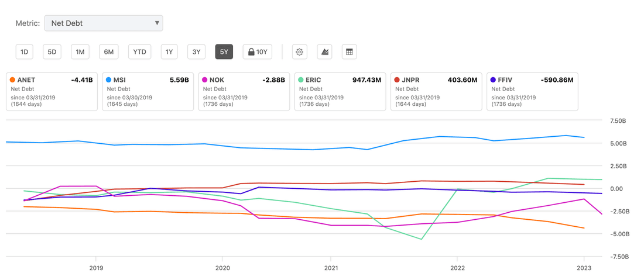Select the YTD time range
Image resolution: width=644 pixels, height=280 pixels.
[x=140, y=52]
